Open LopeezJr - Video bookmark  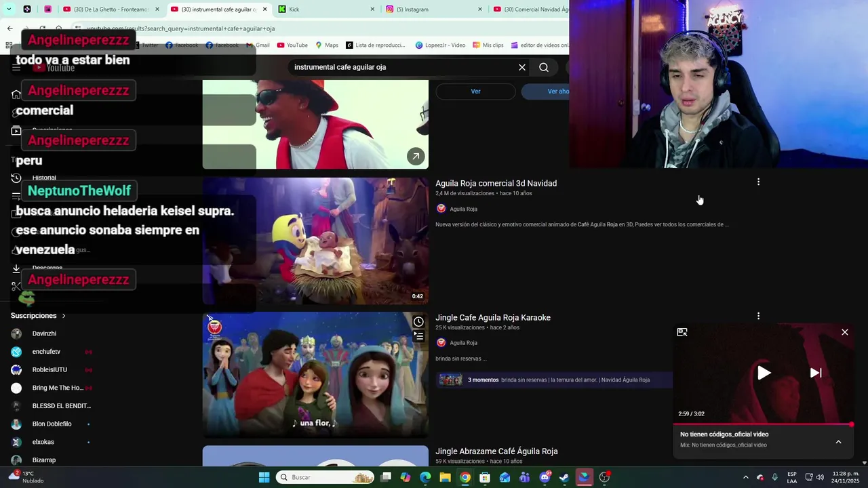[x=440, y=45]
